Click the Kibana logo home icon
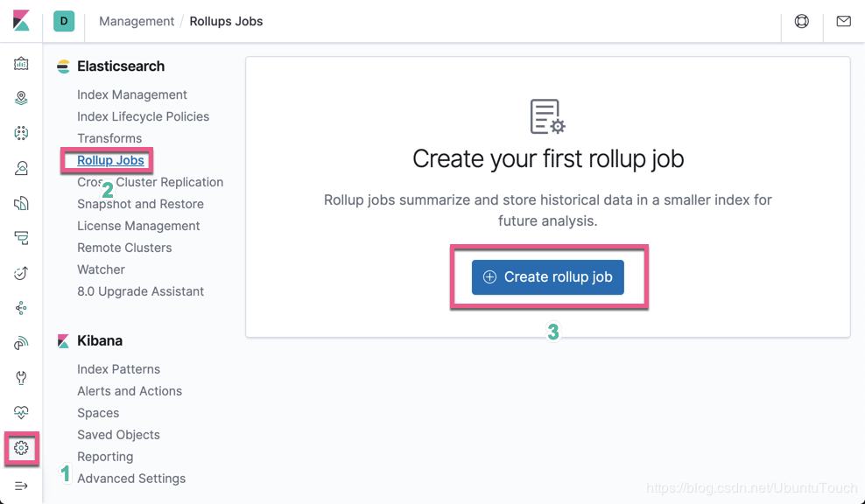The height and width of the screenshot is (504, 865). [x=21, y=21]
